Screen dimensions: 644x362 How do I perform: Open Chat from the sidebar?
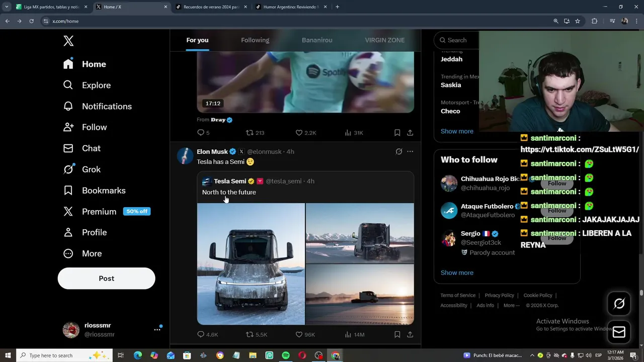click(x=82, y=148)
